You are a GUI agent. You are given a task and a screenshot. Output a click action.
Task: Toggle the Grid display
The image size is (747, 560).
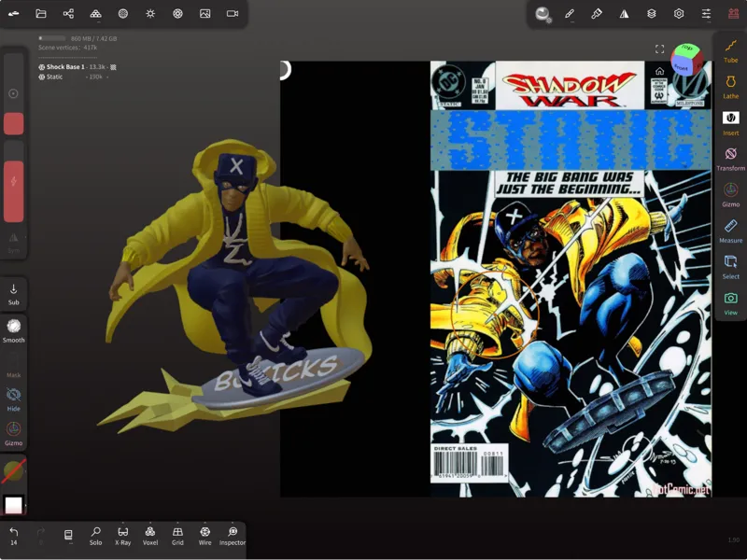click(x=177, y=536)
